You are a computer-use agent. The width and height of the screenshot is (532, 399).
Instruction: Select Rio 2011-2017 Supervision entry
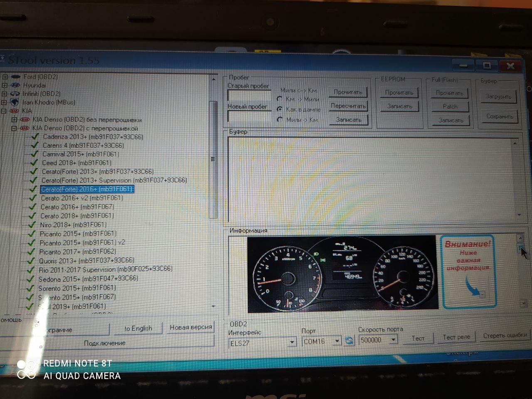[106, 269]
